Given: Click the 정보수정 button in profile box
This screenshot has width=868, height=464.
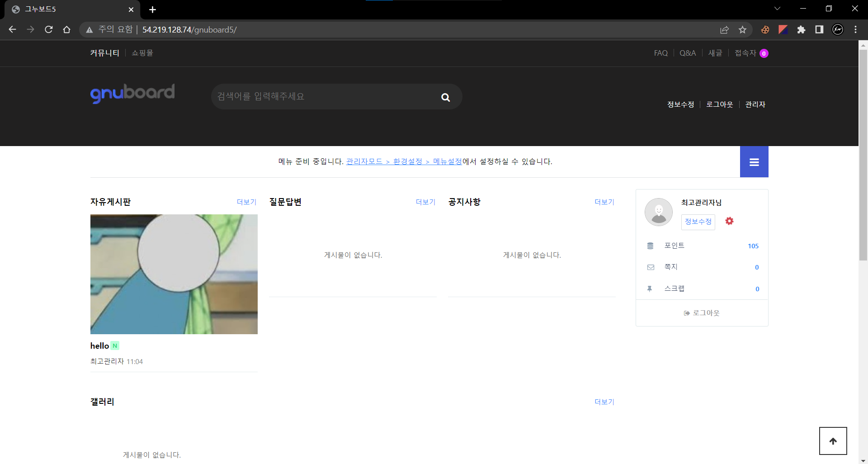Looking at the screenshot, I should click(x=698, y=222).
